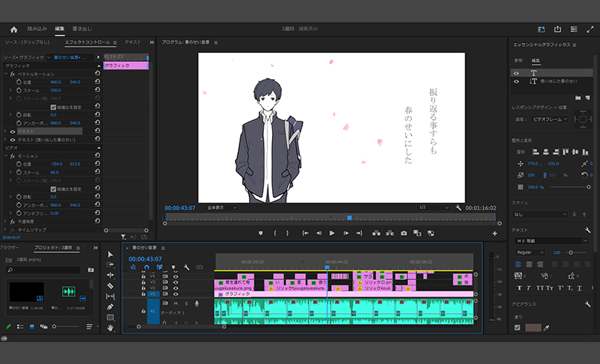Click the Program monitor button editor plus
This screenshot has height=364, width=600.
pyautogui.click(x=494, y=233)
